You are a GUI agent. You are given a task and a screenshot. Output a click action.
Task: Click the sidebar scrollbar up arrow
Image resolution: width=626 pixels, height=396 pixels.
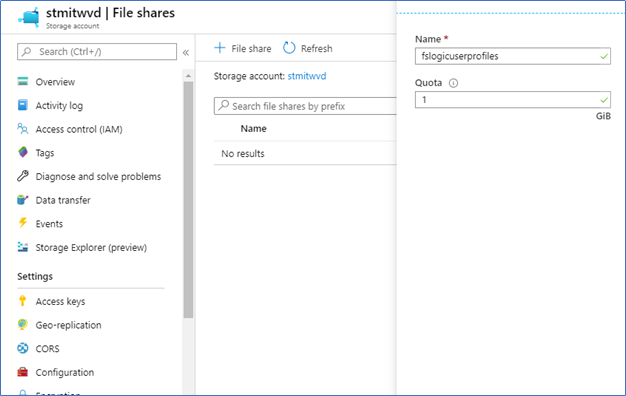click(188, 76)
